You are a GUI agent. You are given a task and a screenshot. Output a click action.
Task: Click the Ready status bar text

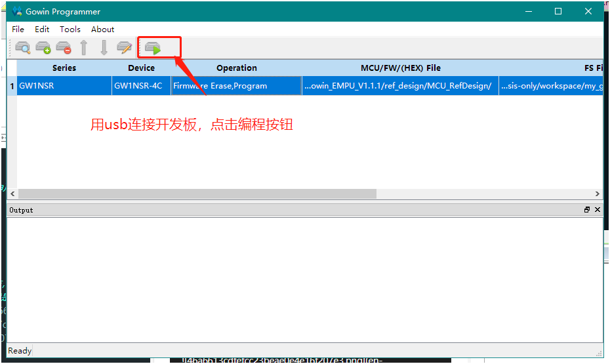[20, 350]
